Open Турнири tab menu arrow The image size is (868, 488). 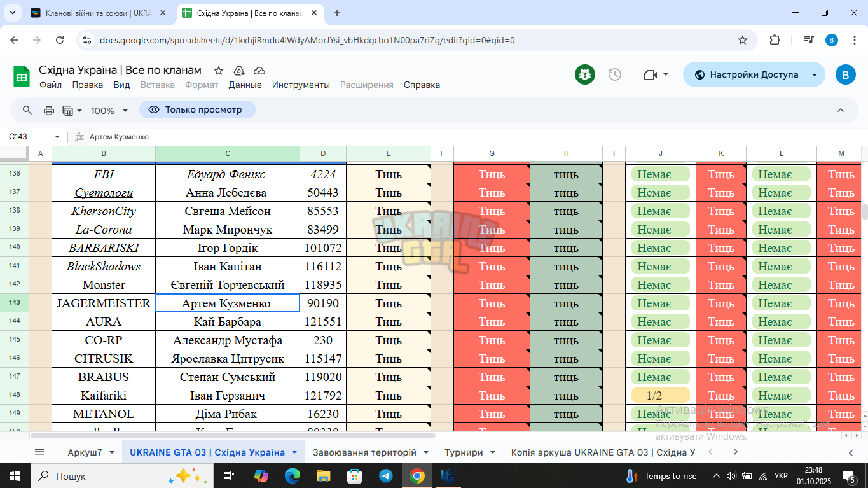tap(493, 452)
